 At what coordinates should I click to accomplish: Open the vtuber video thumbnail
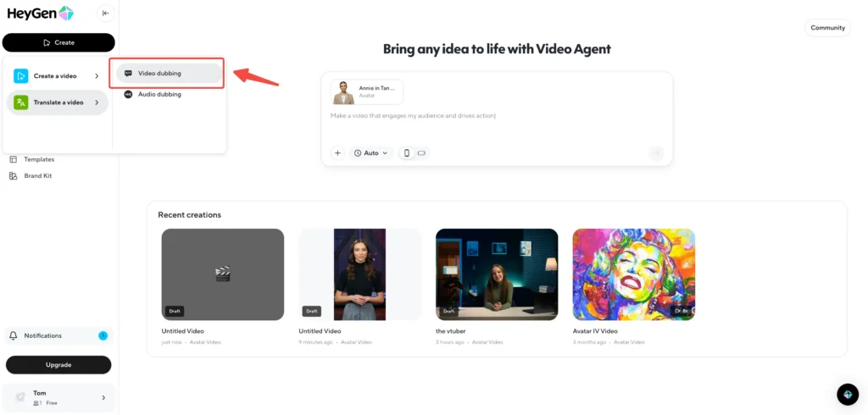click(x=497, y=274)
